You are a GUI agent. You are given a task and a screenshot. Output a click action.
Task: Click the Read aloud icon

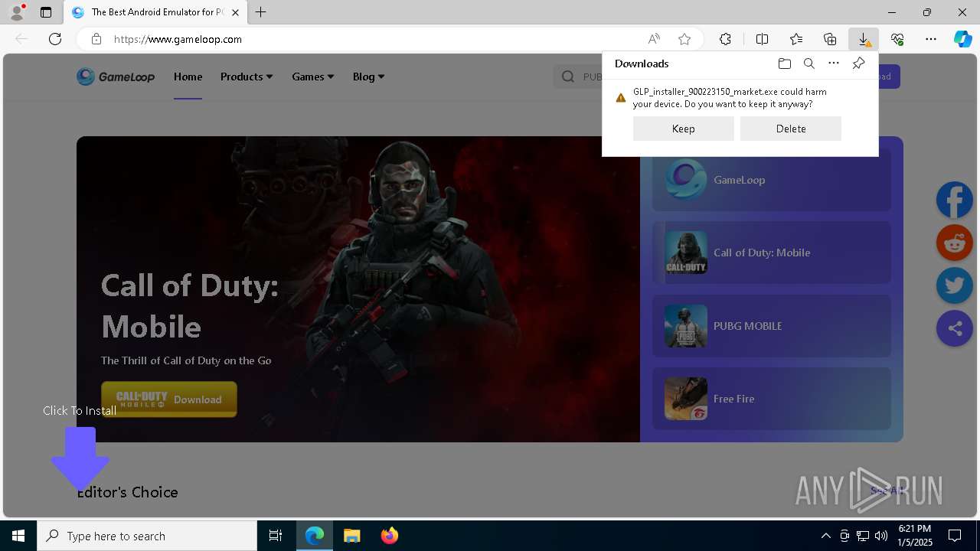[x=654, y=39]
